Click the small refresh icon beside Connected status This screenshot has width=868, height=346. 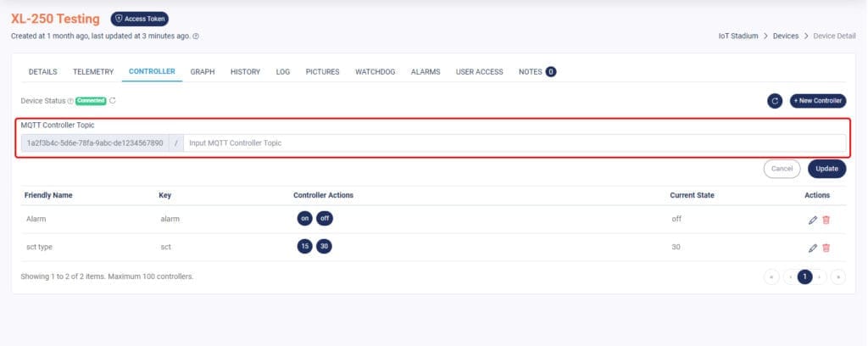coord(113,101)
